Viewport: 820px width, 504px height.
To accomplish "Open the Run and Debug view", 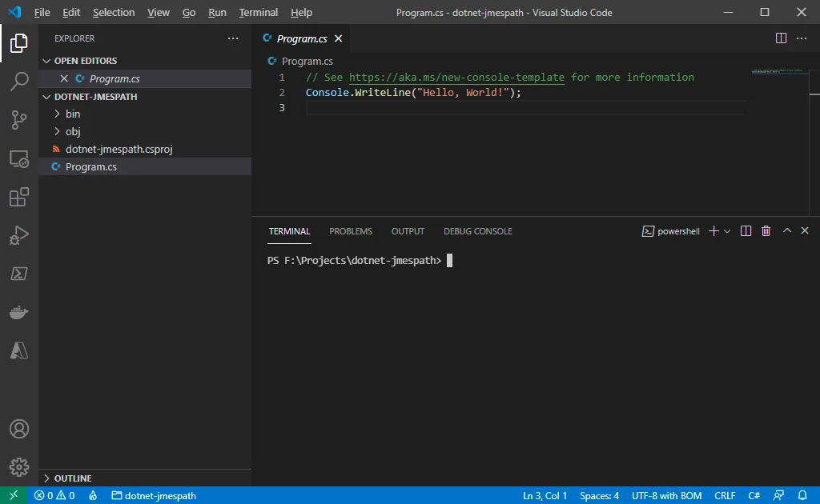I will pos(19,235).
